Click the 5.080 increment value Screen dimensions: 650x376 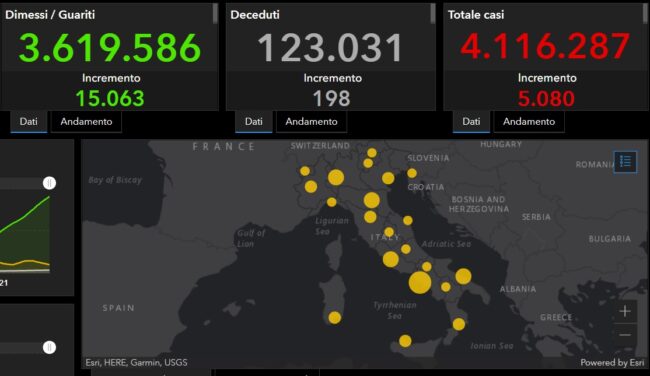(x=546, y=99)
